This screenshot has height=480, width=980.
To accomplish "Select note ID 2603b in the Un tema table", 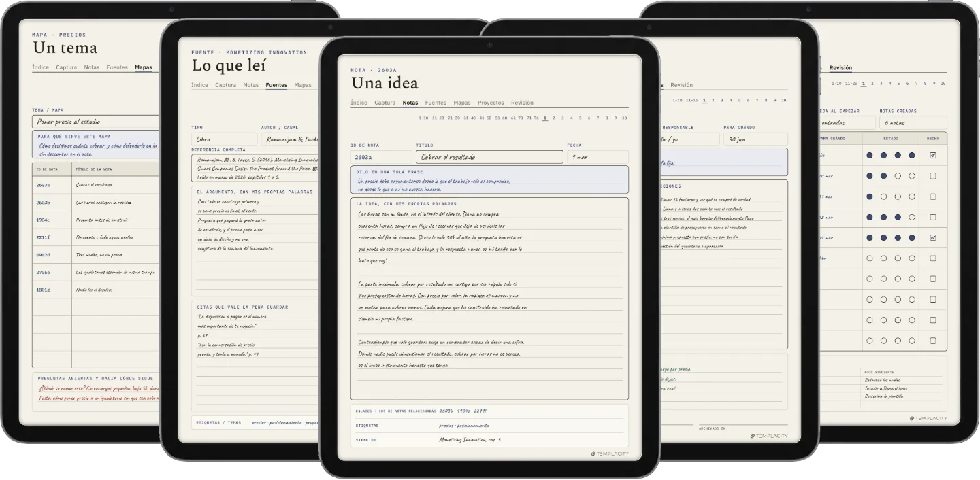I will click(42, 203).
